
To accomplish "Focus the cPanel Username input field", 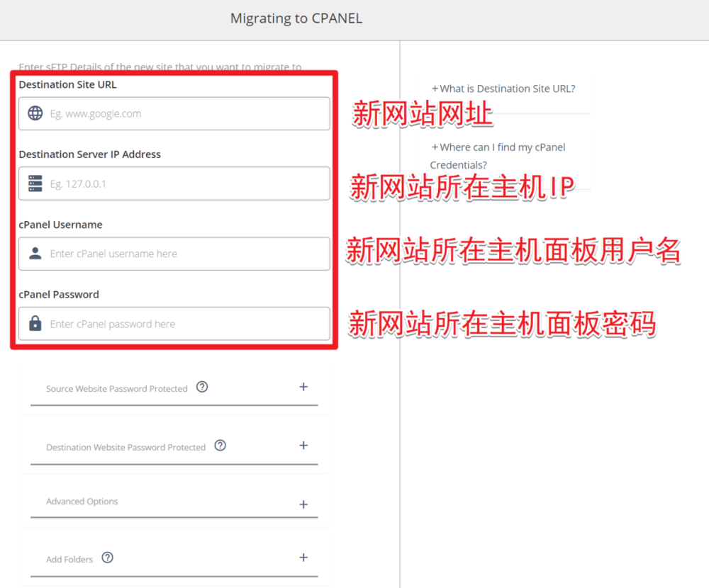I will pyautogui.click(x=174, y=254).
